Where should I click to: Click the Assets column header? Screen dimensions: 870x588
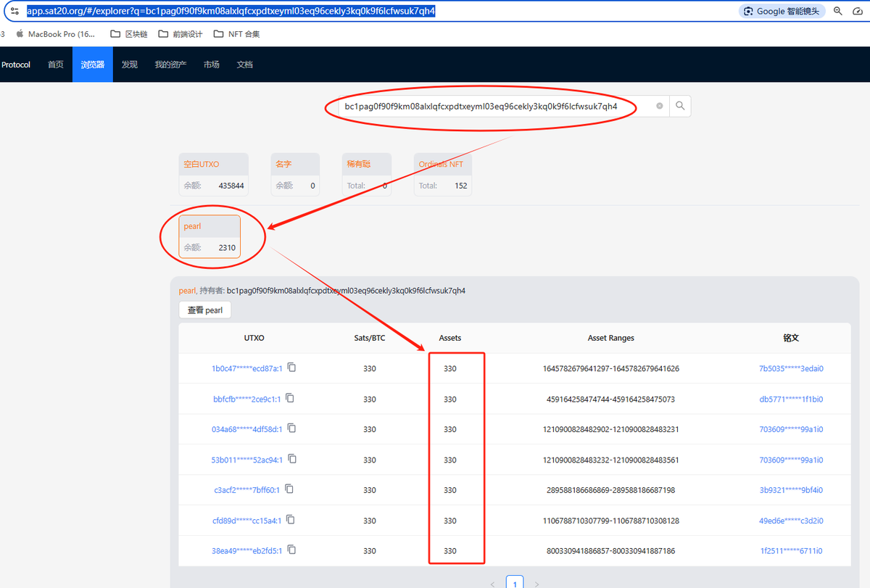pos(450,338)
